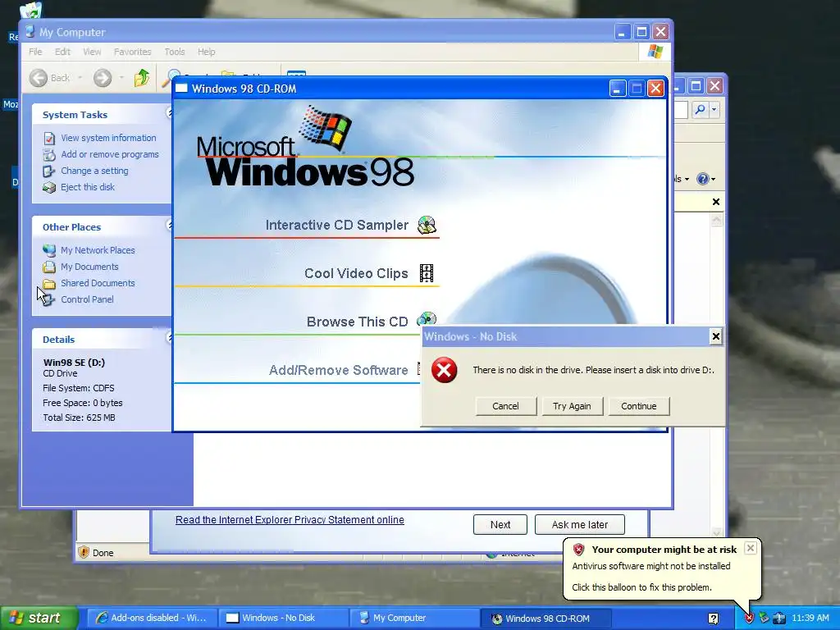840x630 pixels.
Task: Click the Interactive CD Sampler disc icon
Action: [427, 225]
